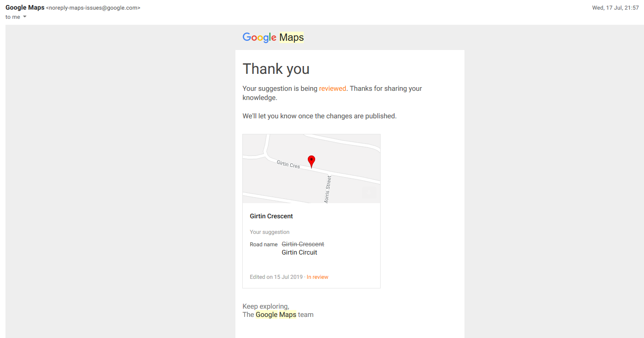Click 'Keep exploring,' text
The image size is (644, 338).
(266, 306)
